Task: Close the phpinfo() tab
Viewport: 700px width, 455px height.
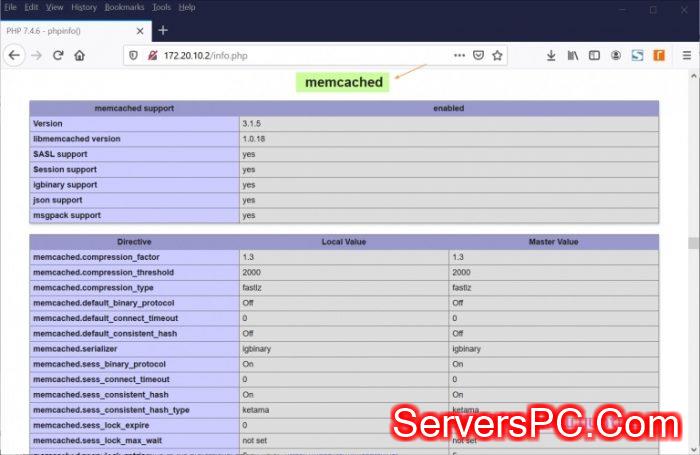Action: click(138, 30)
